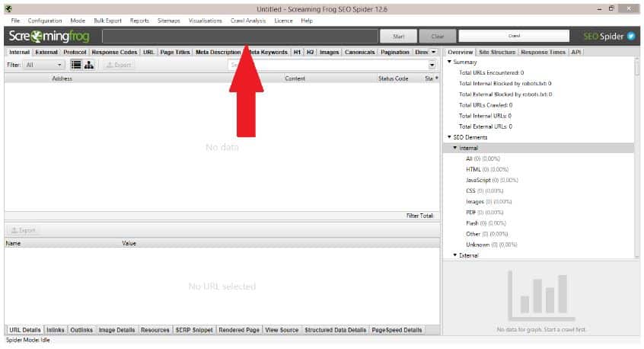Switch to tree view icon
Screen dimensions: 644x349
[89, 65]
